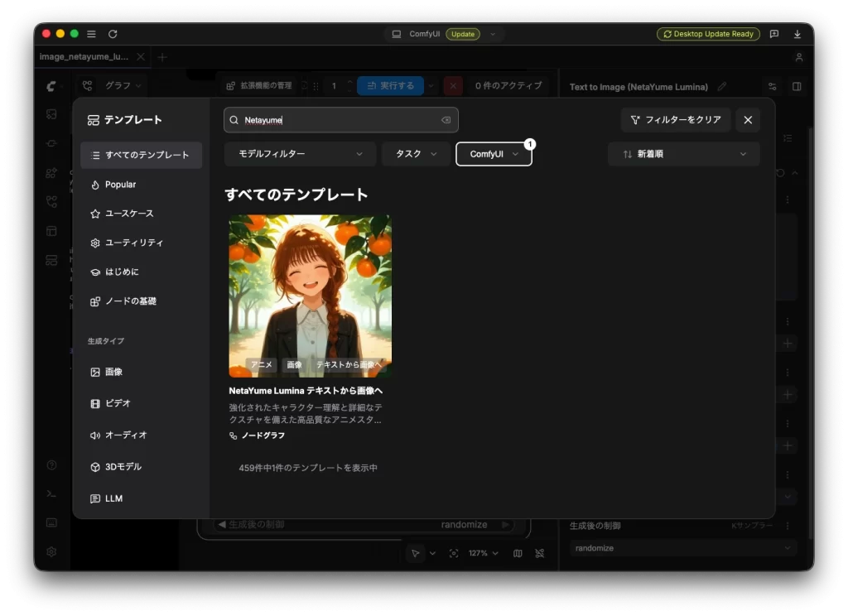This screenshot has height=616, width=848.
Task: Open the user profile icon
Action: click(799, 57)
